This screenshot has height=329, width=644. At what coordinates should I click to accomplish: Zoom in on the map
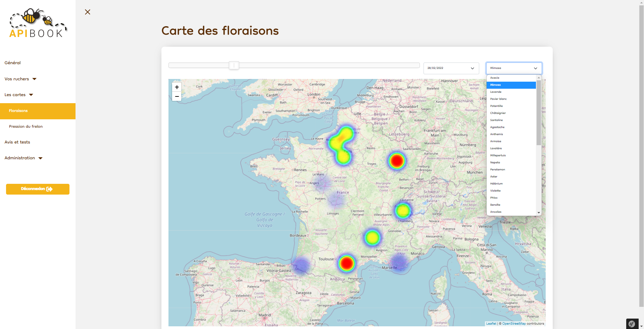pos(177,87)
